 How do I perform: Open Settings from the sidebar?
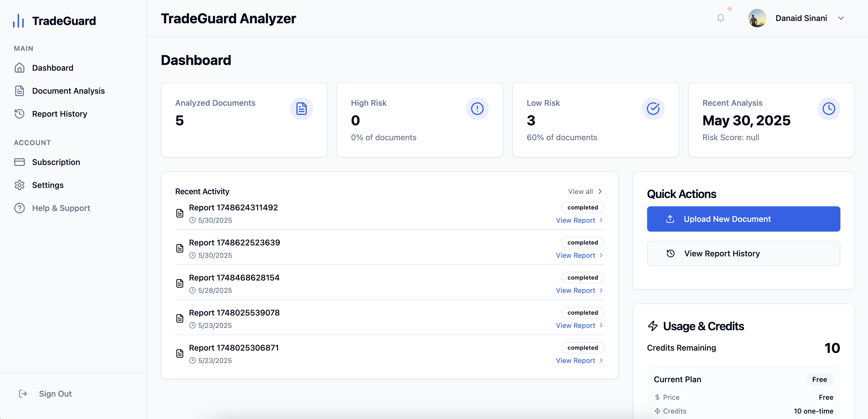(48, 185)
